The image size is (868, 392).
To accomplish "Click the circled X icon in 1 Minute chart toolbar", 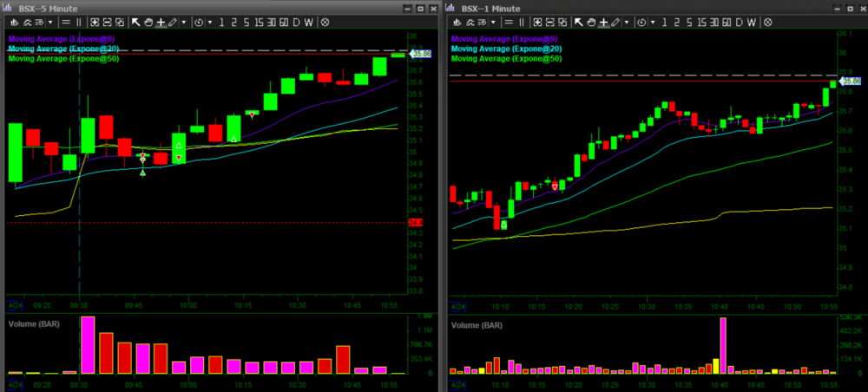I will (x=768, y=22).
